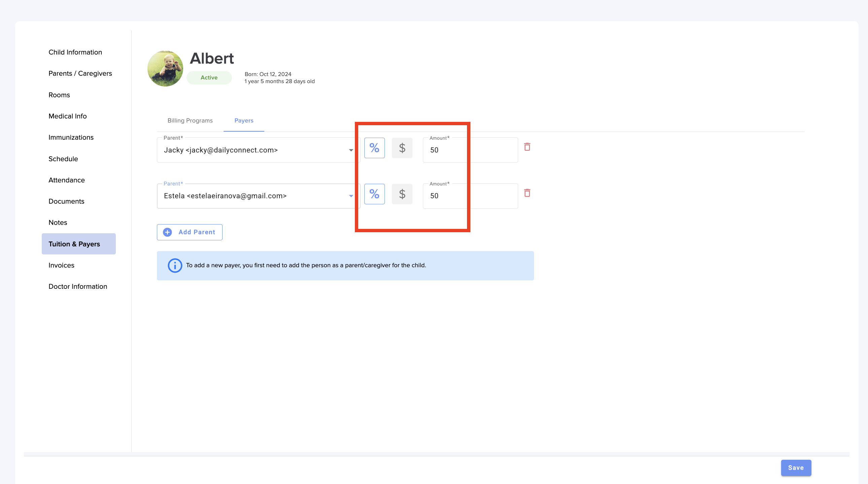Switch Estela's amount to dollar mode
The width and height of the screenshot is (868, 484).
pos(402,194)
